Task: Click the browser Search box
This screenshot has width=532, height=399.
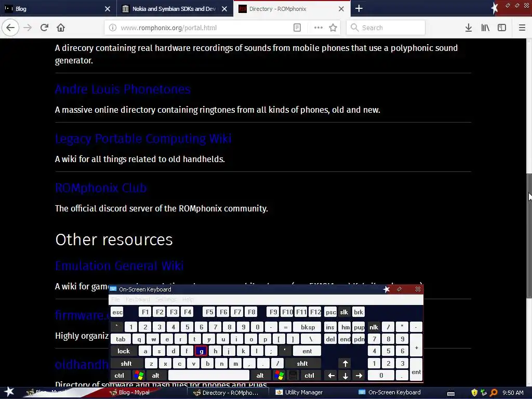Action: click(386, 28)
